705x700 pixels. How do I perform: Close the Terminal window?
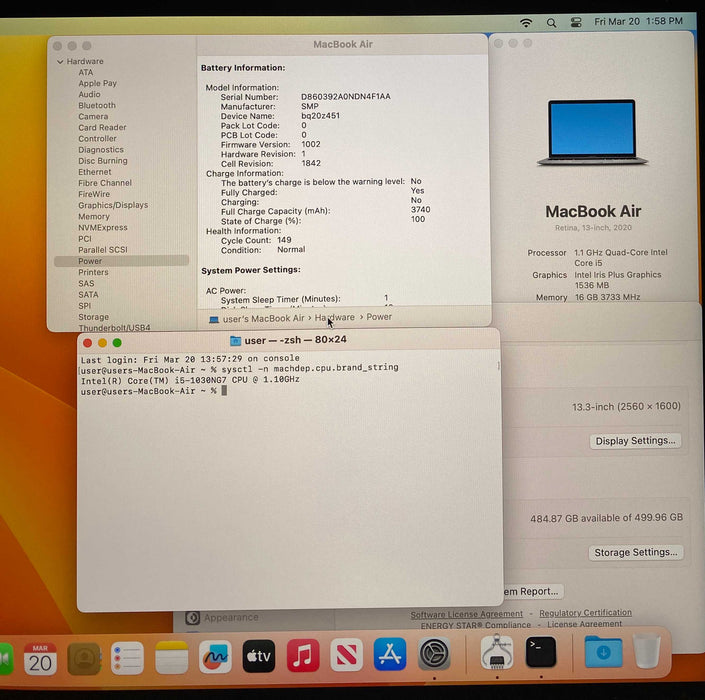click(88, 343)
